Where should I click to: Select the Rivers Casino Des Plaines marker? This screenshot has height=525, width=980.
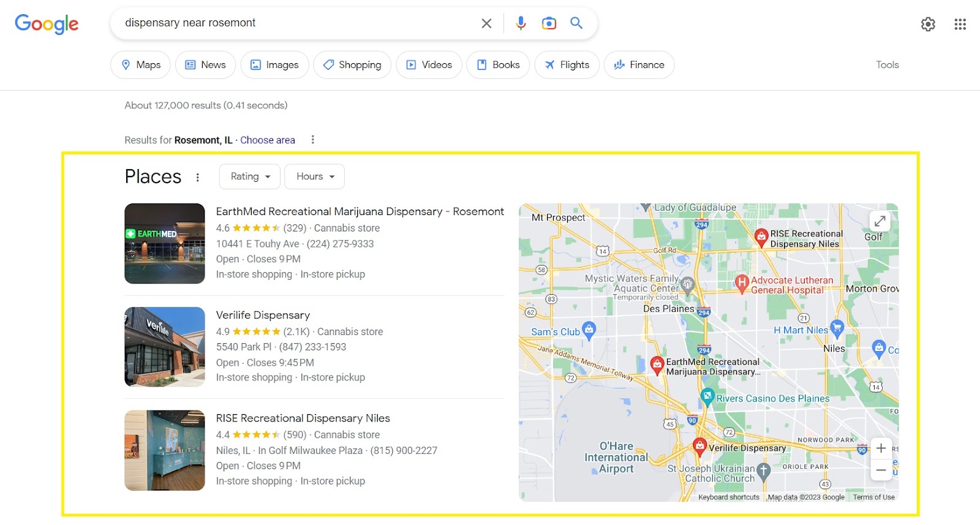pos(707,396)
